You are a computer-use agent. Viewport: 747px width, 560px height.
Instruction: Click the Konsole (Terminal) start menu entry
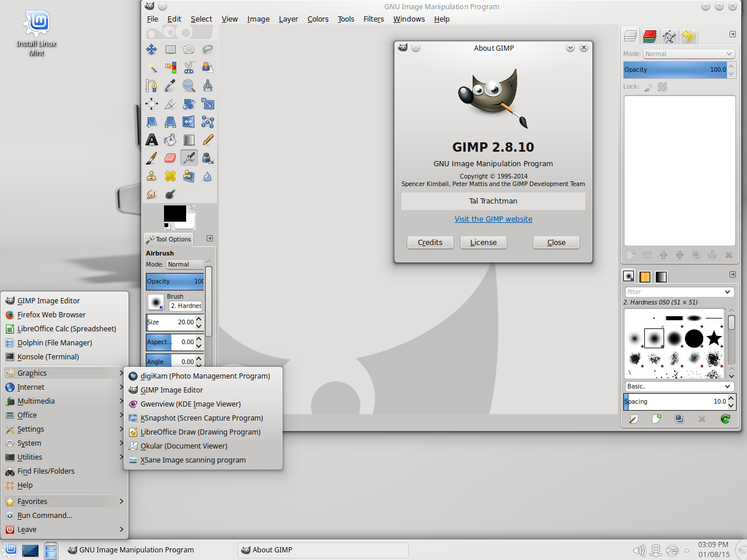pos(65,357)
